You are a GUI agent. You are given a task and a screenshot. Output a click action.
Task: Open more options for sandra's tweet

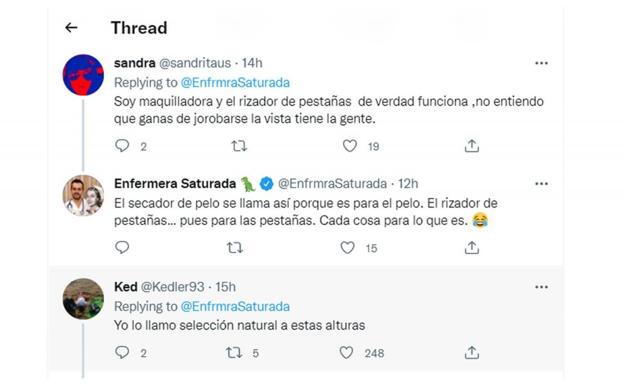click(541, 63)
